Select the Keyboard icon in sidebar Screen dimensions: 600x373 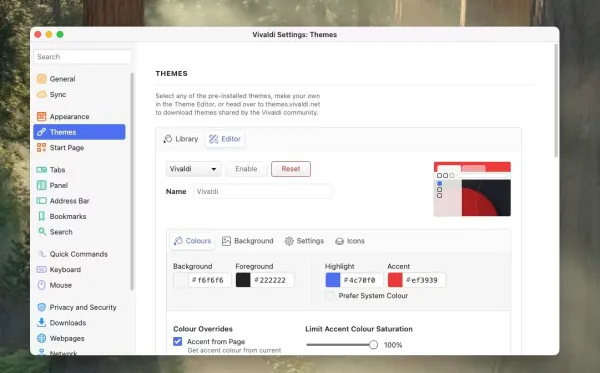click(41, 270)
